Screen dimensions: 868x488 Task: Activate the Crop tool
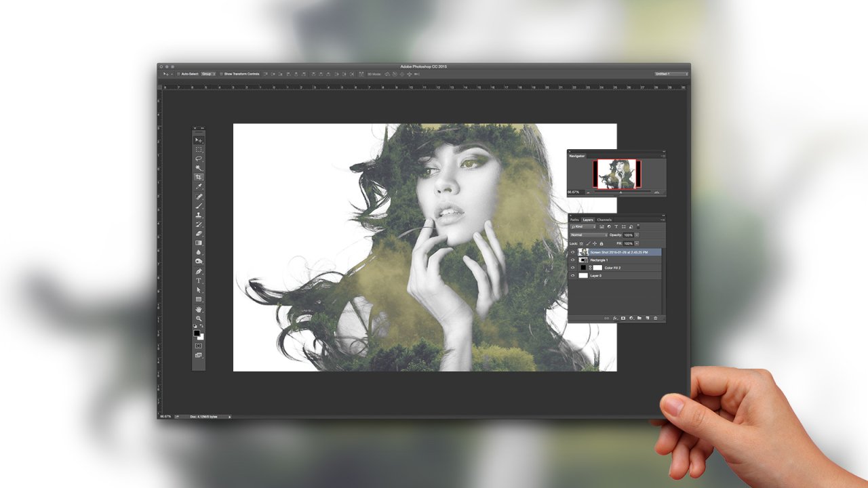pyautogui.click(x=198, y=176)
